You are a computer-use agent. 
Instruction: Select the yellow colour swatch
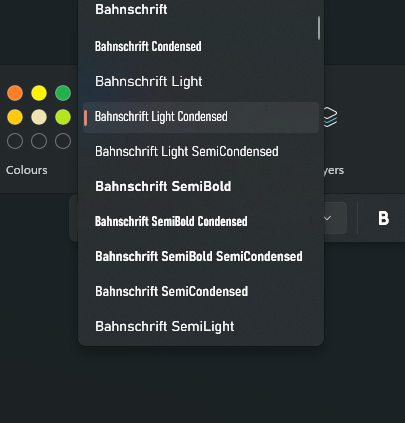(x=39, y=93)
